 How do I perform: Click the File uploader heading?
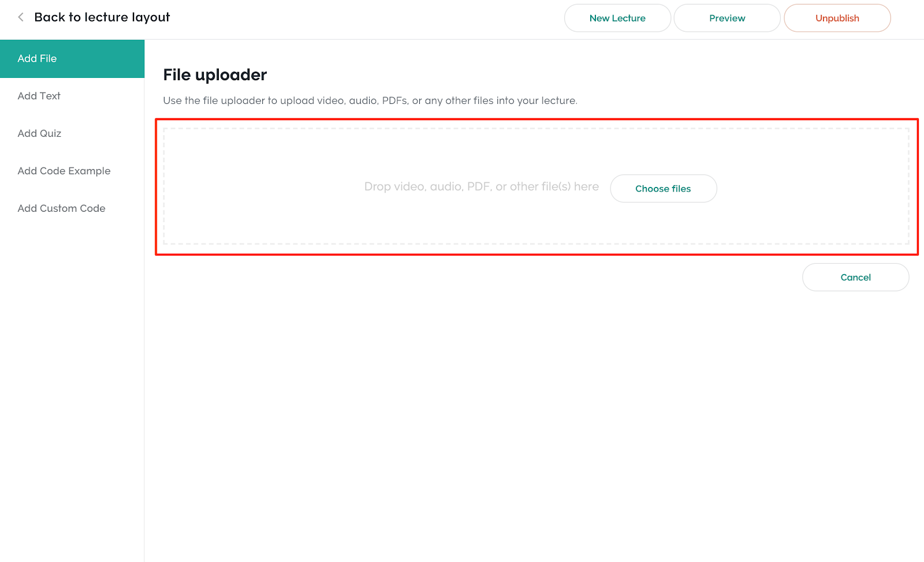point(215,75)
